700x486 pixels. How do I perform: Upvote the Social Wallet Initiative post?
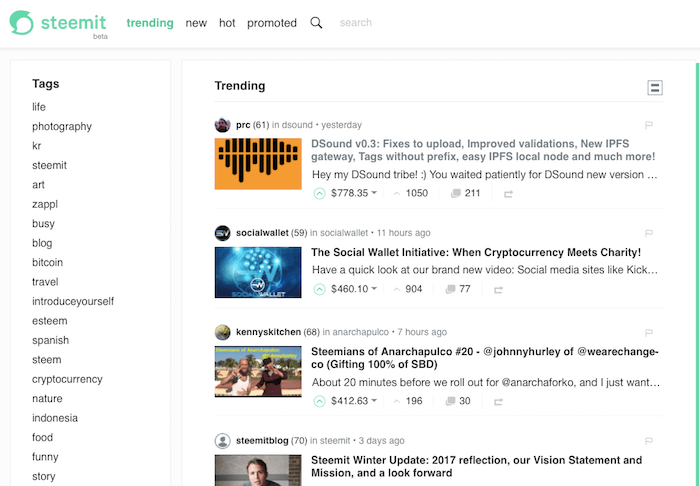319,289
